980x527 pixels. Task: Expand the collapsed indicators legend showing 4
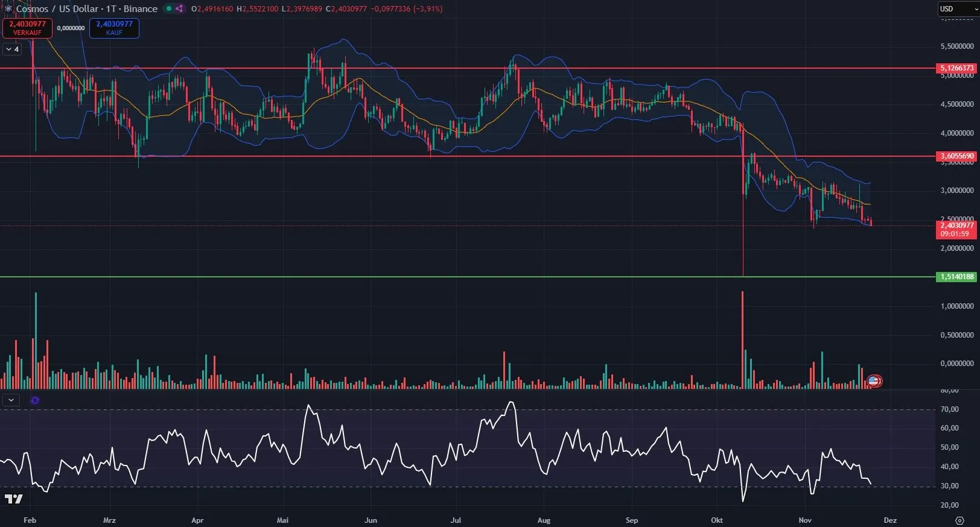11,49
